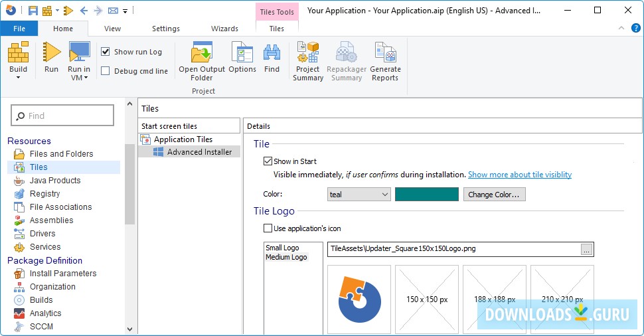Screen dimensions: 644x336
Task: Open the Project Summary
Action: 308,61
